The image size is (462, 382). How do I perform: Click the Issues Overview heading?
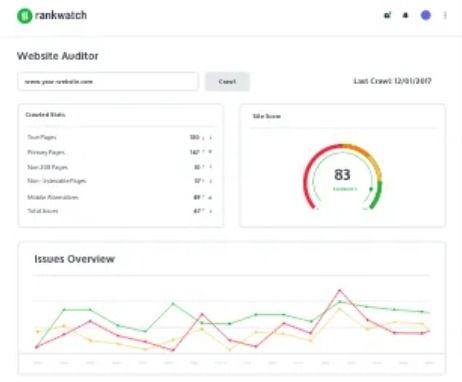click(x=74, y=259)
